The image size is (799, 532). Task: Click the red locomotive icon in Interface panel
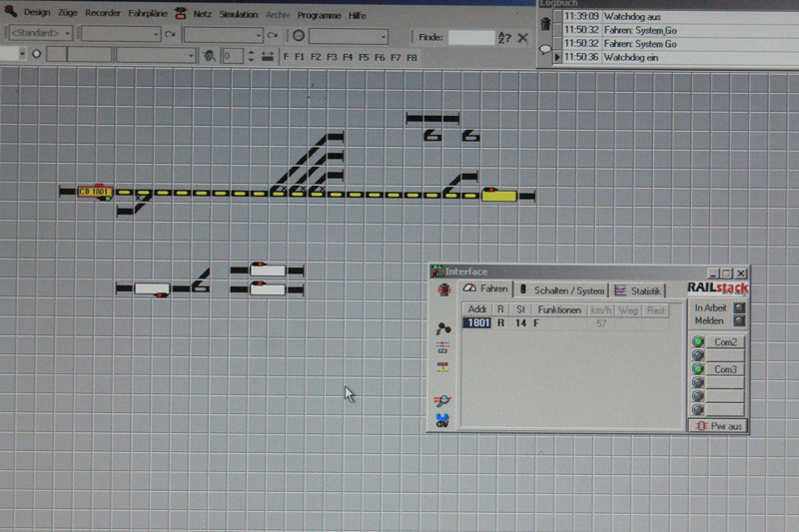pyautogui.click(x=443, y=290)
